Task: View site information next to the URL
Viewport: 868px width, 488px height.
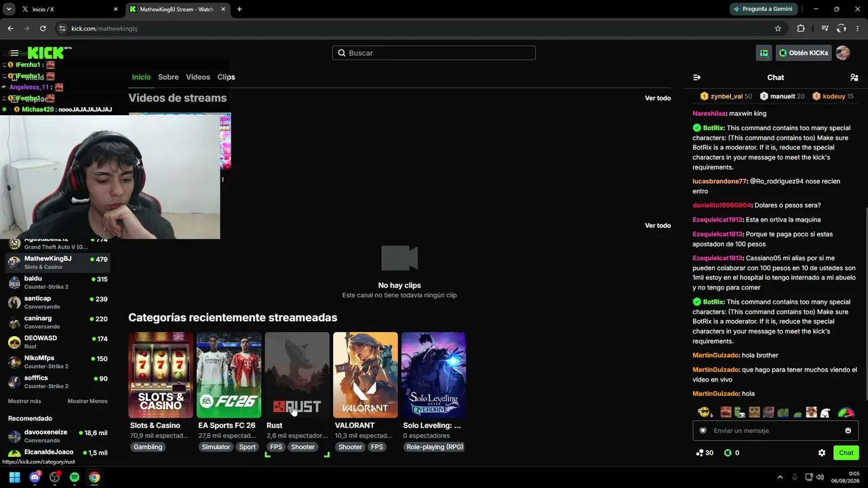Action: pyautogui.click(x=62, y=28)
